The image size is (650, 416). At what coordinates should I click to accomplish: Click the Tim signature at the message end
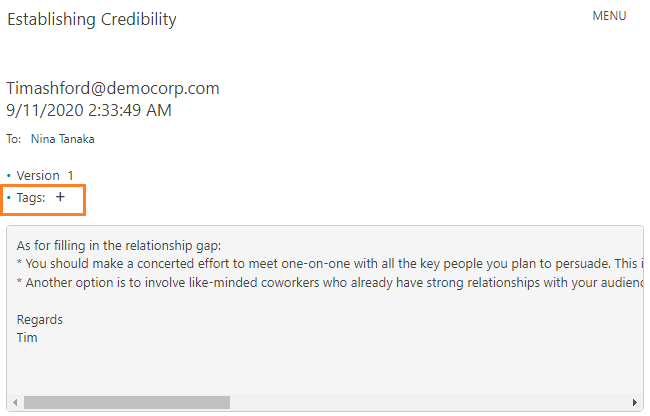click(28, 337)
